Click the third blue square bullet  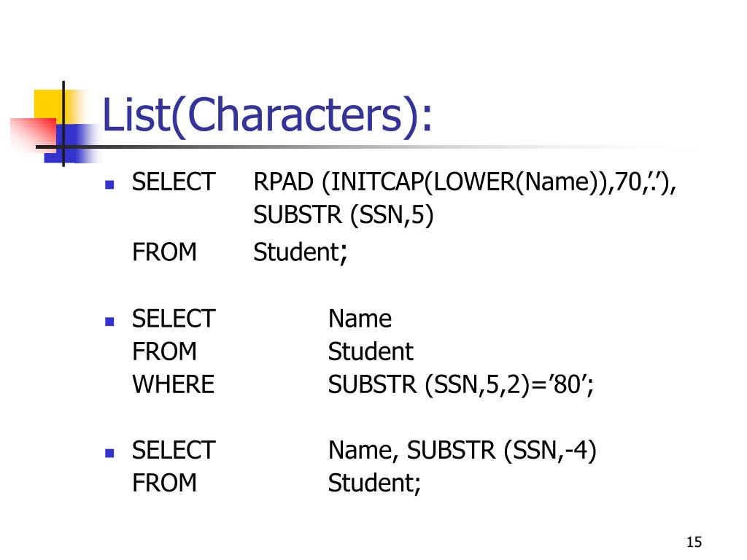[x=109, y=453]
